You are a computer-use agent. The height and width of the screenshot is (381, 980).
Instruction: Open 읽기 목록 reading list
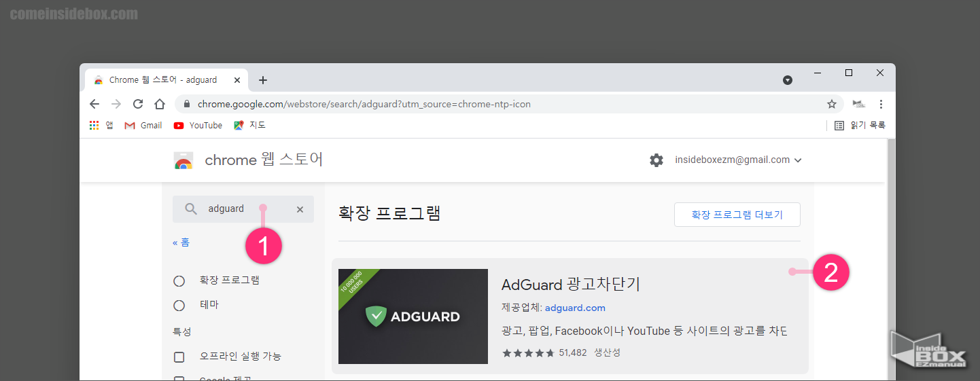[860, 125]
